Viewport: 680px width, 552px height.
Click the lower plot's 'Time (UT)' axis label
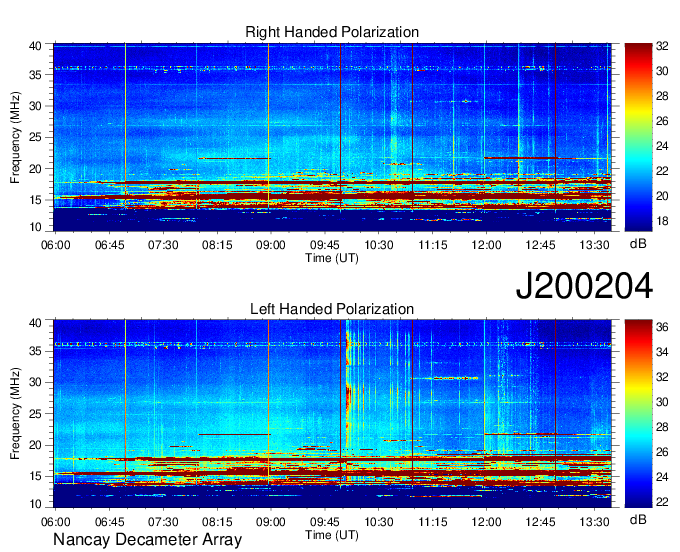[332, 535]
